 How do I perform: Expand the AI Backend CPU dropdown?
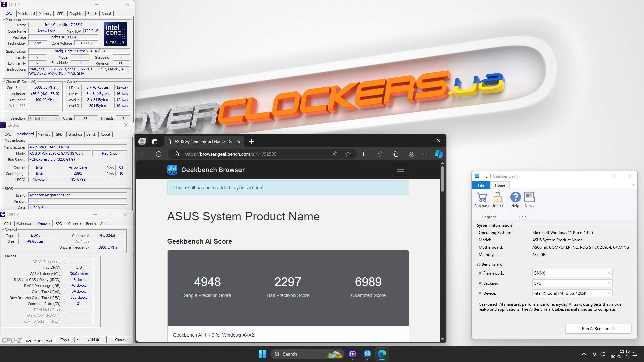click(609, 283)
